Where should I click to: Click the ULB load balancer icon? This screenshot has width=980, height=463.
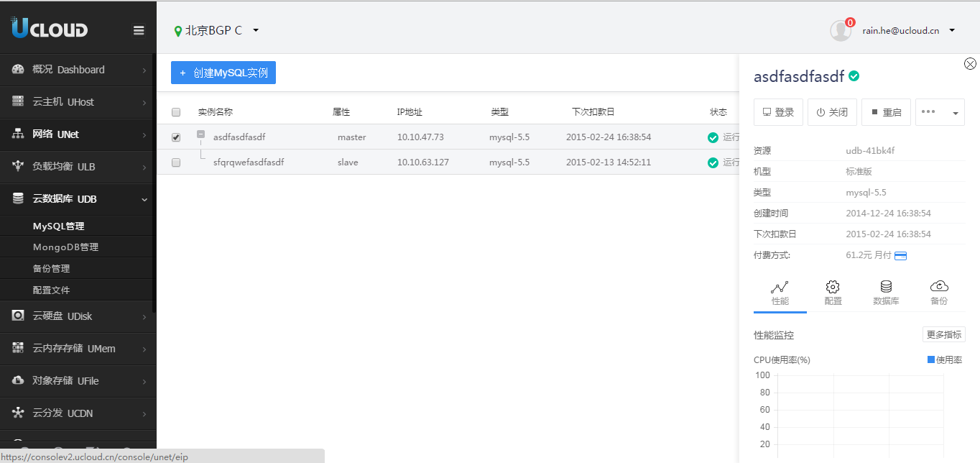click(x=18, y=166)
